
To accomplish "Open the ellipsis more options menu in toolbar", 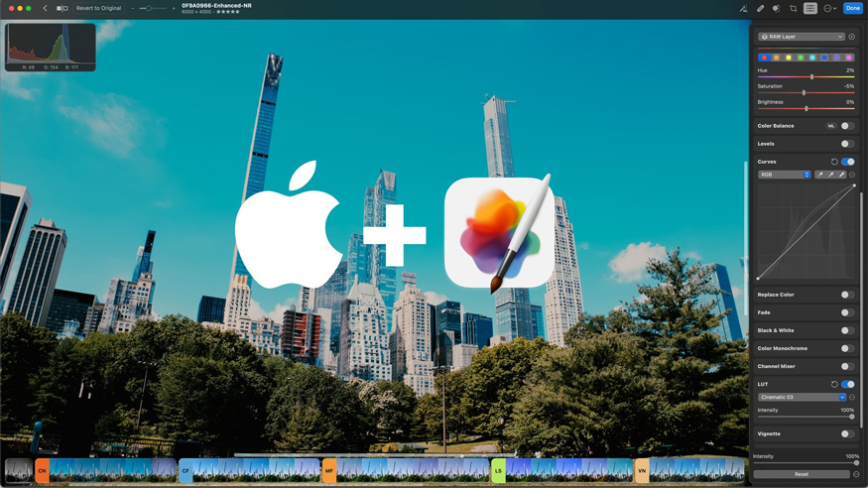I will 829,8.
